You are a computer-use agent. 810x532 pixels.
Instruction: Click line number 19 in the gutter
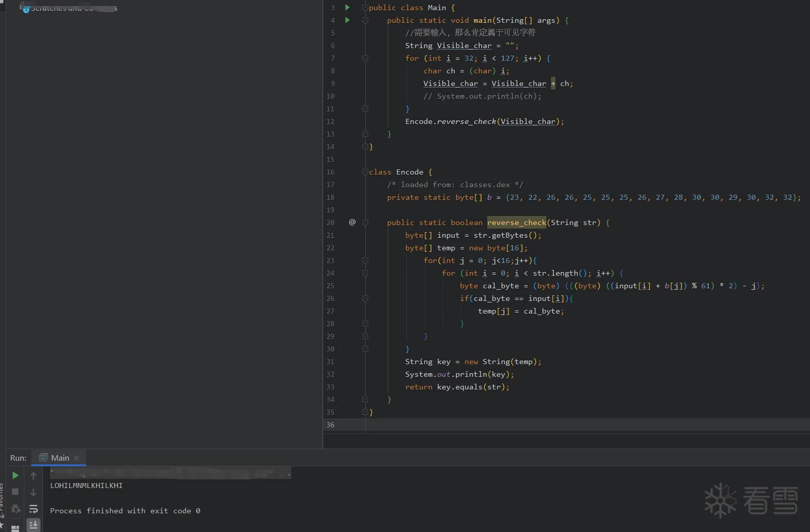coord(330,210)
